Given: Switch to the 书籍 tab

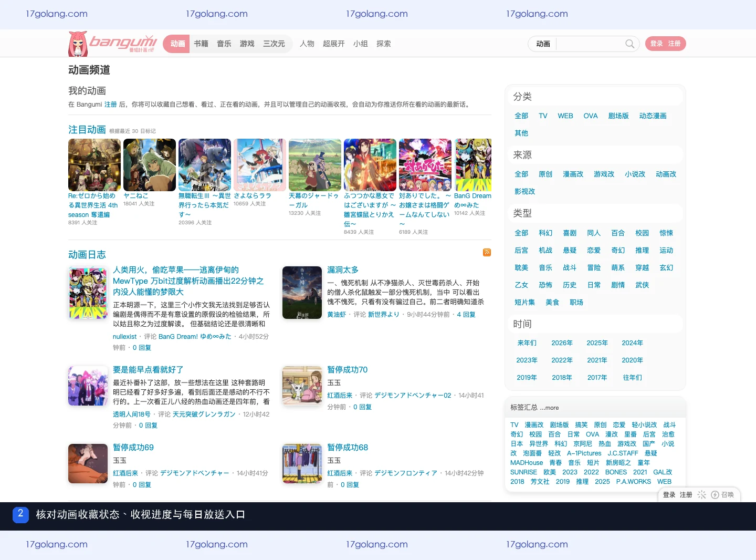Looking at the screenshot, I should coord(201,44).
